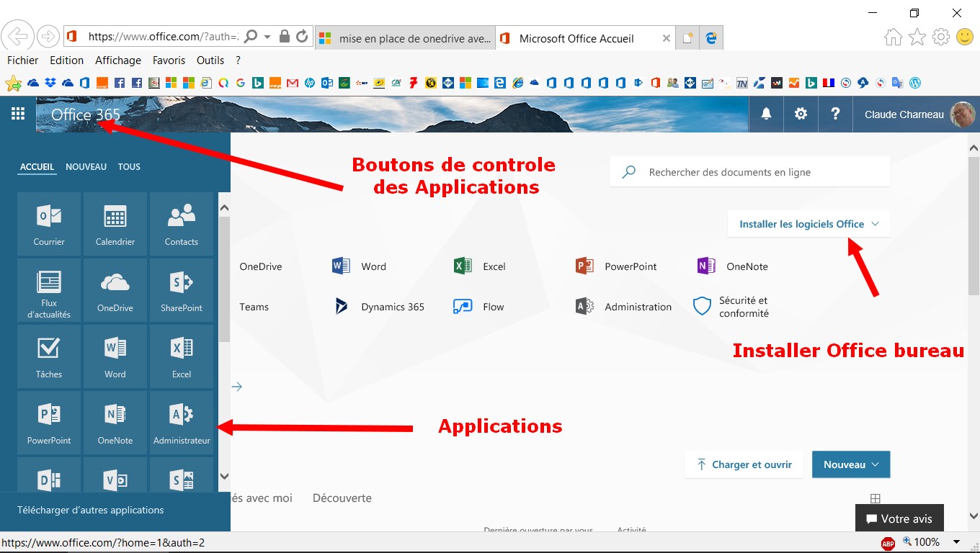This screenshot has height=553, width=980.
Task: Expand Installer les logiciels Office dropdown
Action: click(809, 224)
